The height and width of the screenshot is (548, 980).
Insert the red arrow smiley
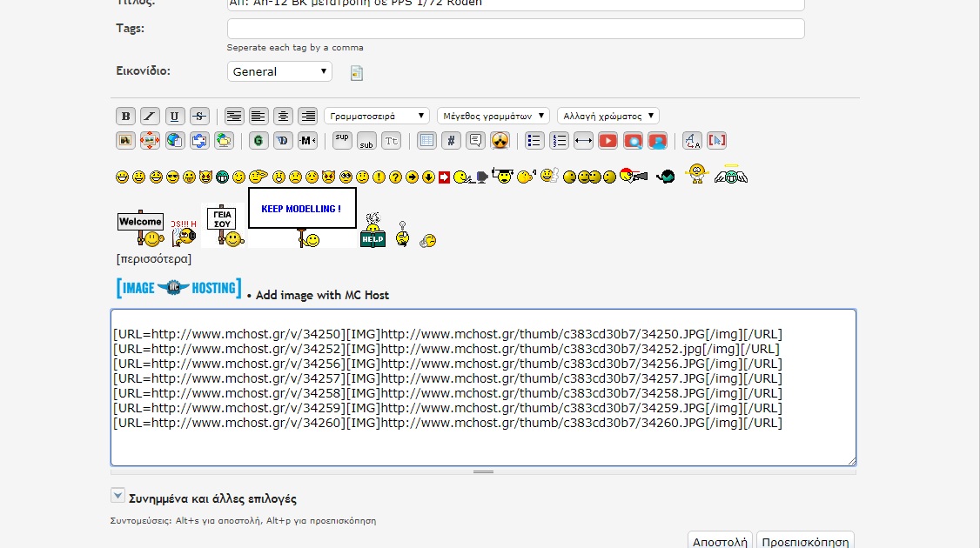(x=445, y=177)
